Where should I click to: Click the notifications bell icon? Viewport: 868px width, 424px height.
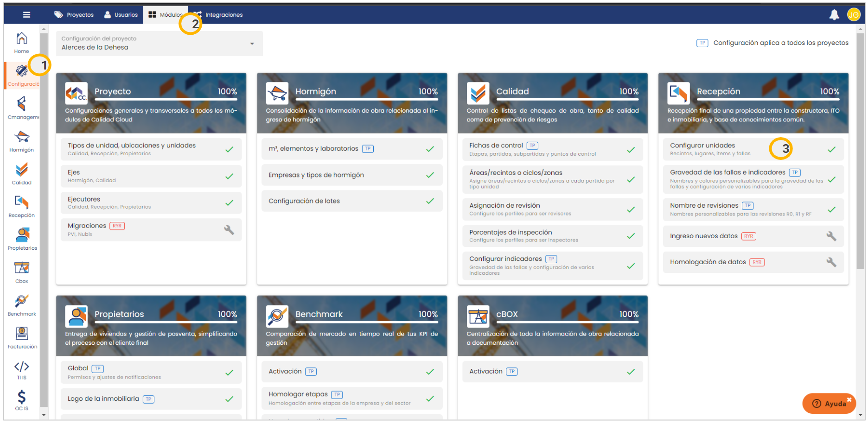coord(834,15)
